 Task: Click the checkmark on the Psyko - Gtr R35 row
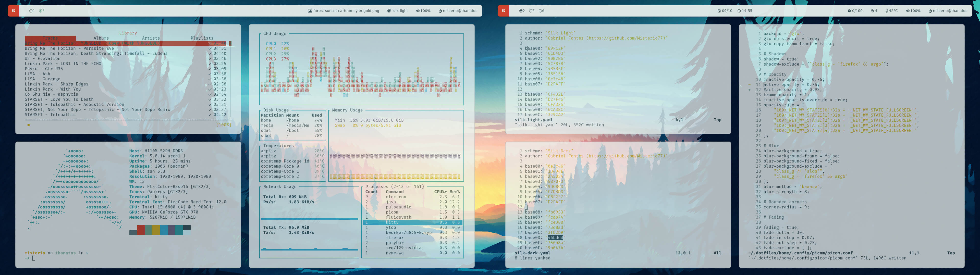210,69
